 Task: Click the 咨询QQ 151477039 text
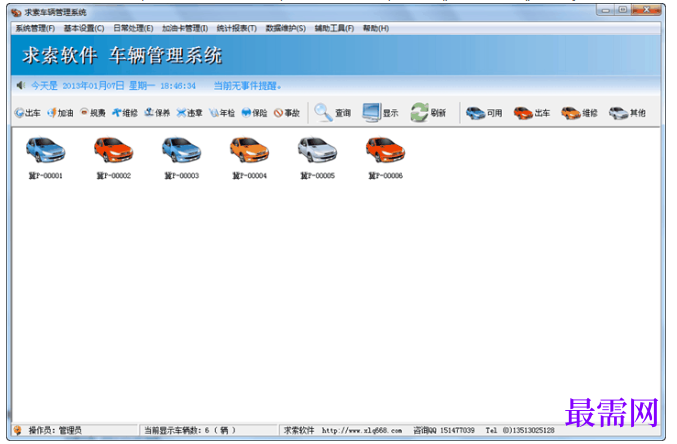(444, 430)
